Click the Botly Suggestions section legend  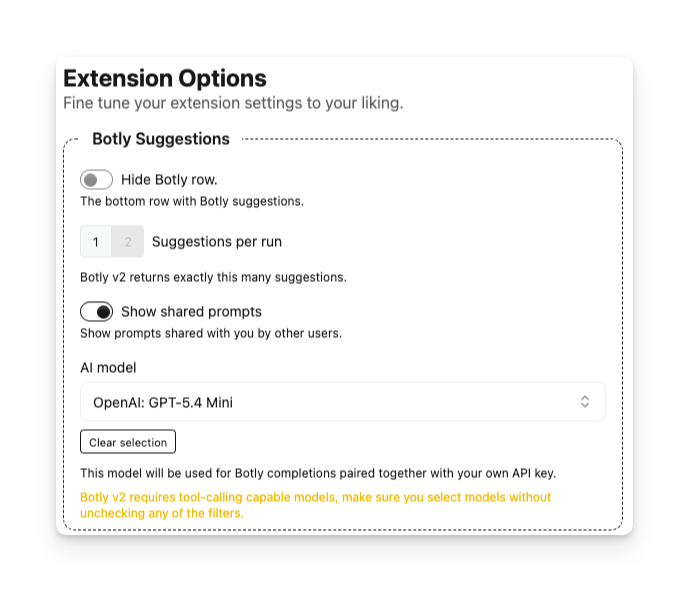(161, 139)
